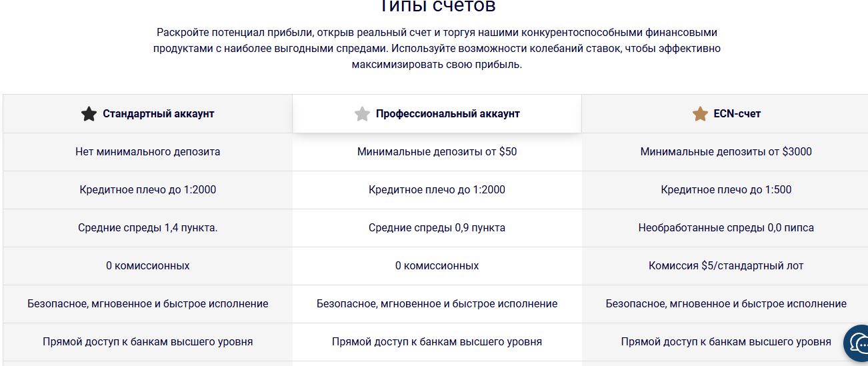Click '0 комиссионных' in Professional column
The image size is (868, 366).
[x=437, y=266]
